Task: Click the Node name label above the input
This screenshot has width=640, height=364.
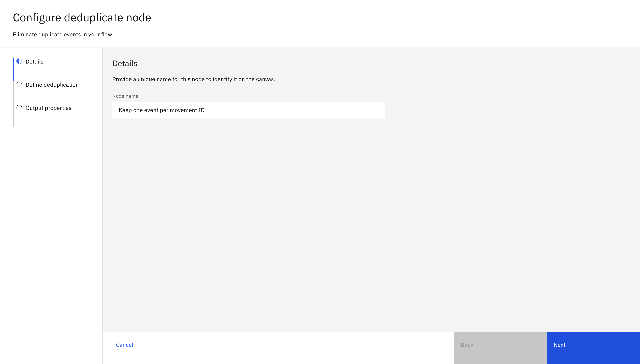Action: pos(125,96)
